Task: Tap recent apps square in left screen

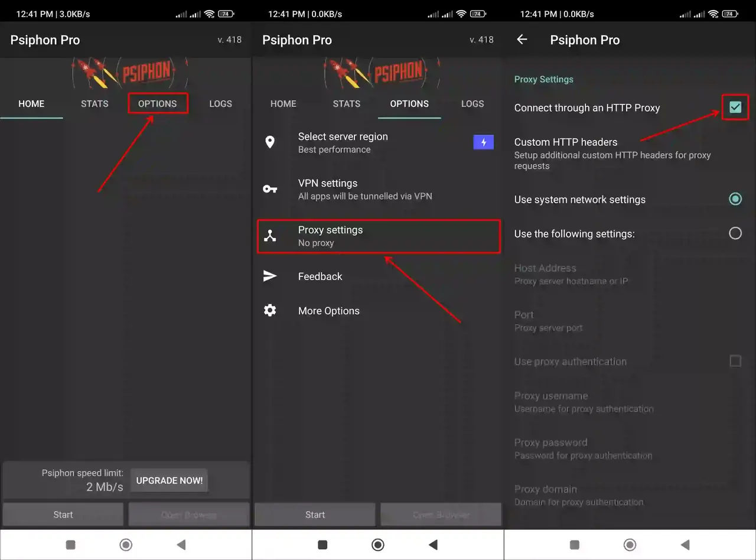Action: coord(70,545)
